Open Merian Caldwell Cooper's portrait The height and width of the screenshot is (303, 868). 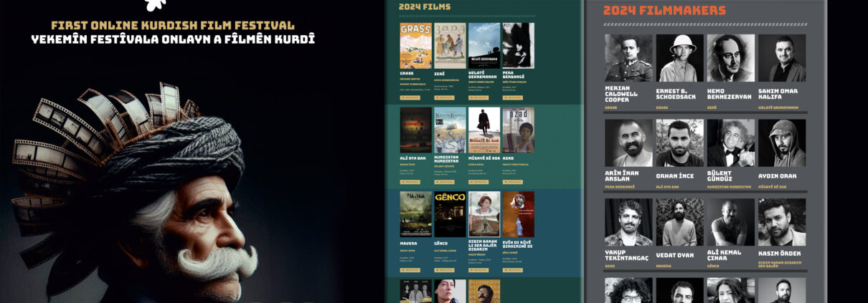(x=628, y=58)
